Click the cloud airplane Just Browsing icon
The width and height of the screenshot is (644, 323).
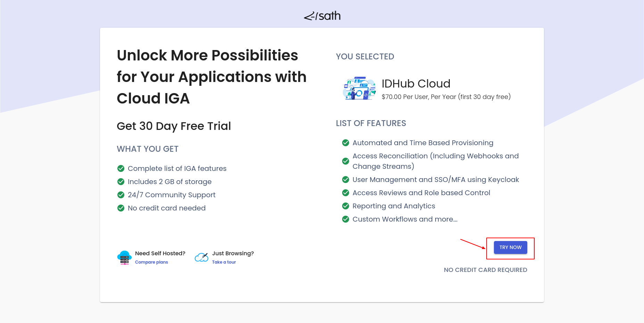coord(201,257)
